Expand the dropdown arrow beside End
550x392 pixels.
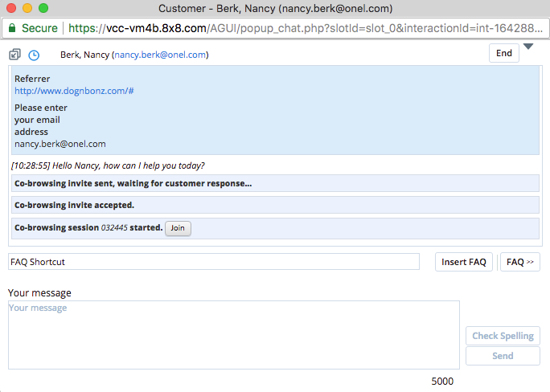coord(528,47)
